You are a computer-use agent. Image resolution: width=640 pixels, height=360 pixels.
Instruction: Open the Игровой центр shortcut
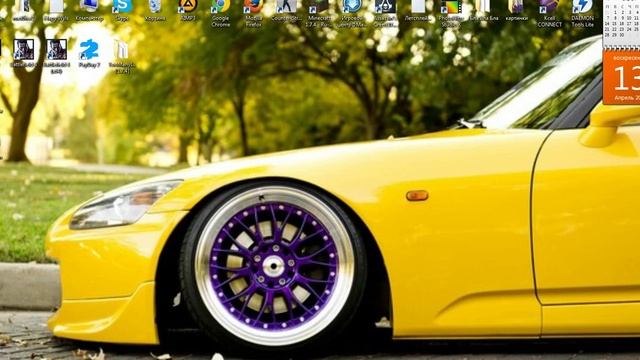(x=352, y=13)
